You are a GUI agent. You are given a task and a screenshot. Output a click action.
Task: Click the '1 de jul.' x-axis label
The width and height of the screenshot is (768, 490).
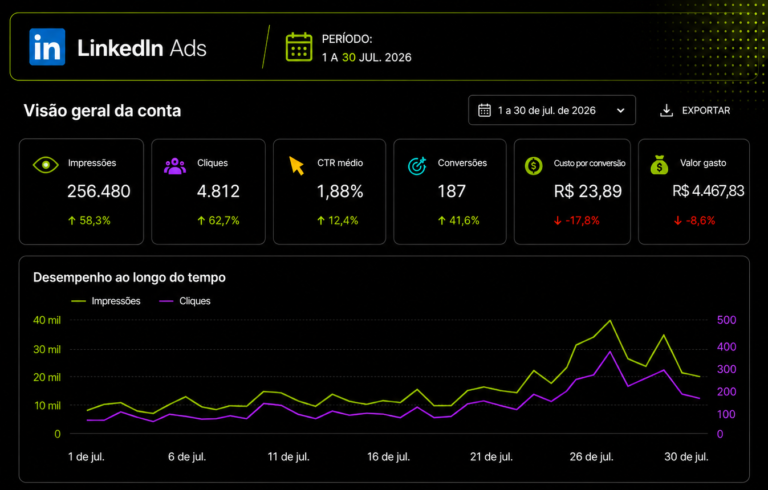click(86, 457)
